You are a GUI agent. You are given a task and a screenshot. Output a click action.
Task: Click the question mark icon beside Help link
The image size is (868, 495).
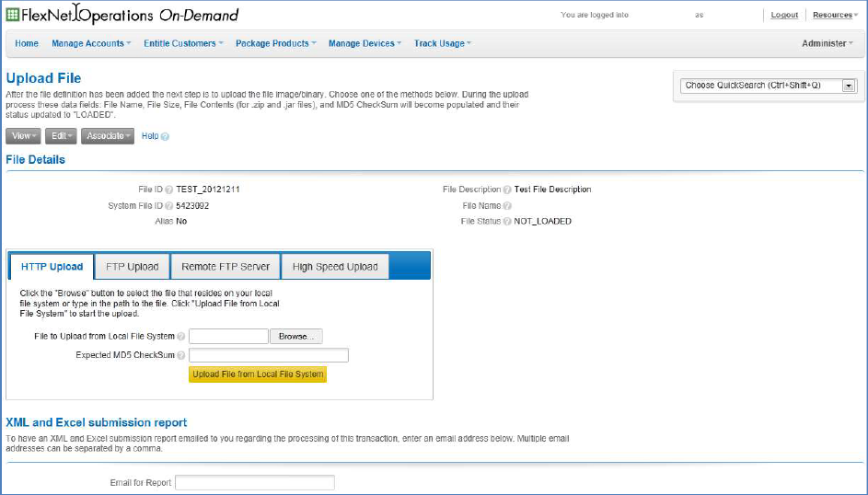point(165,136)
